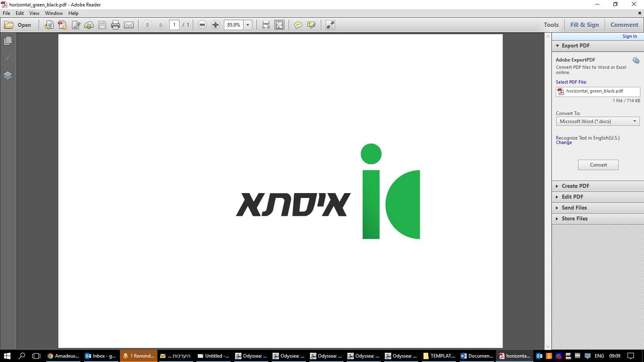Image resolution: width=644 pixels, height=362 pixels.
Task: Open the layers panel icon
Action: (8, 76)
